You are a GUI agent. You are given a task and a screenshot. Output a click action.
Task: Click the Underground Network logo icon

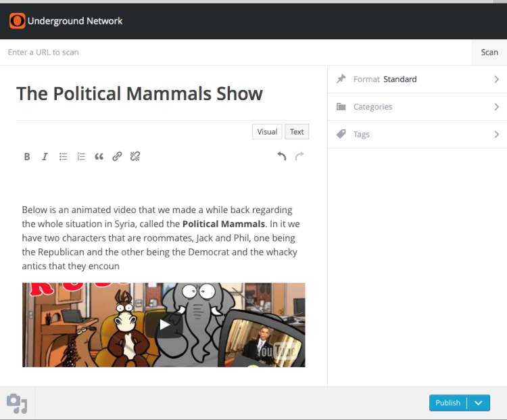point(17,21)
